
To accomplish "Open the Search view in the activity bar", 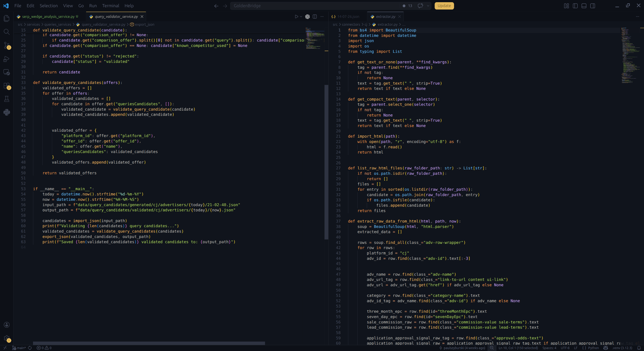I will coord(7,32).
